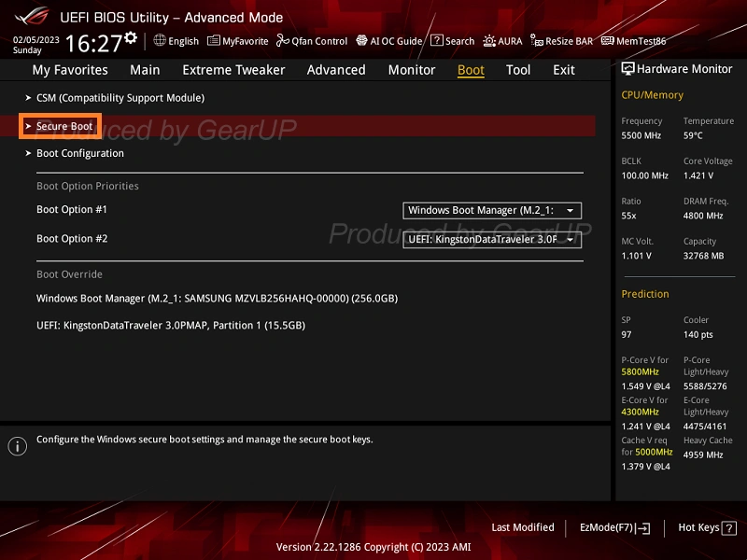
Task: Open the Exit tab
Action: click(564, 70)
